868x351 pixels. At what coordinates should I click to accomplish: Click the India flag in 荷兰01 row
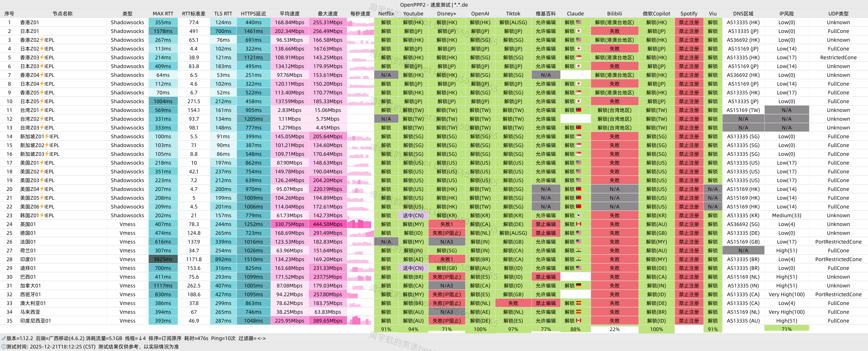point(579,250)
